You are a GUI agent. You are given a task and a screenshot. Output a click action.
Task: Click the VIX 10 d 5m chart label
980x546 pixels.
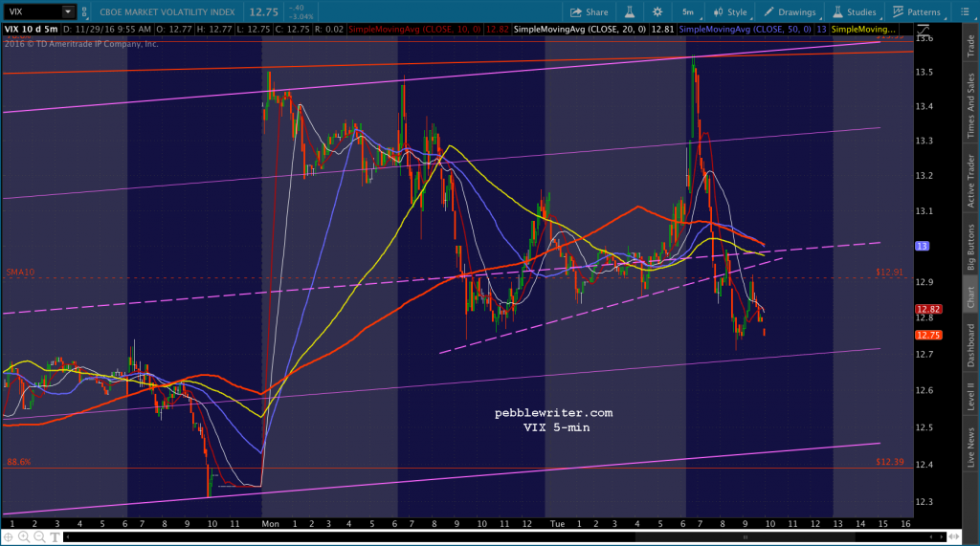click(x=32, y=30)
